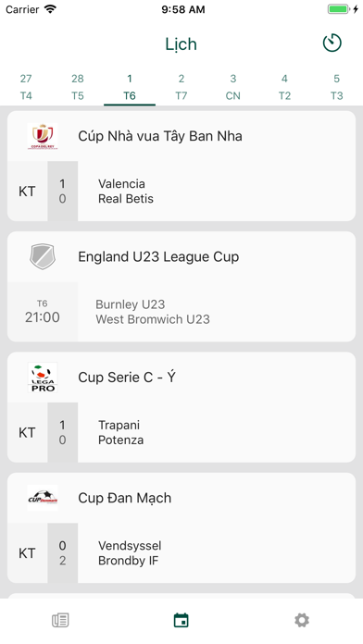The image size is (363, 644).
Task: Open the Vendsyssel vs Brondby IF match
Action: 181,552
